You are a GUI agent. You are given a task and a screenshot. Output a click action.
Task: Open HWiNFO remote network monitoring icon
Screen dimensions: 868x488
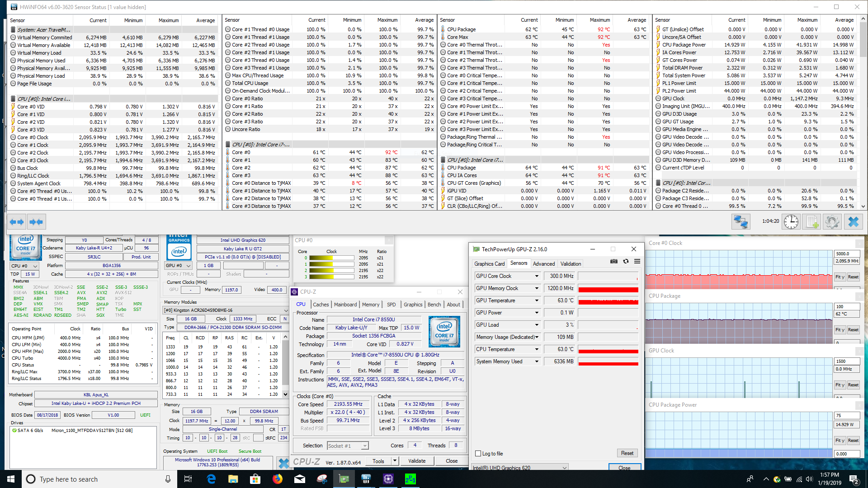point(741,222)
